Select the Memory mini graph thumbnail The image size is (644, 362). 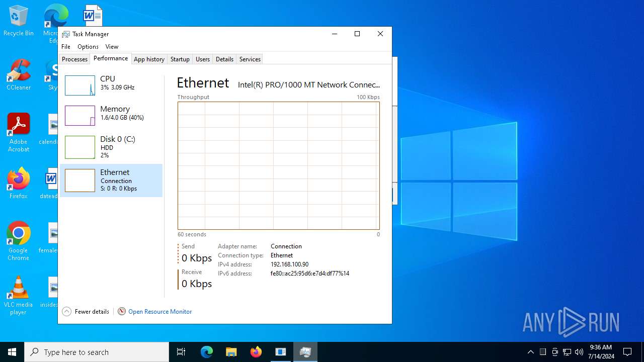click(80, 116)
